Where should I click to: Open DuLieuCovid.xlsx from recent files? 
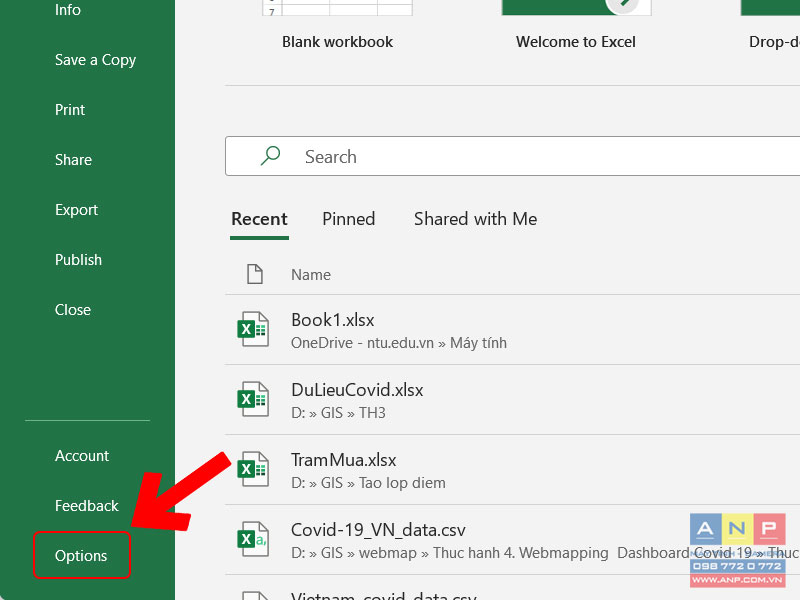pyautogui.click(x=357, y=390)
